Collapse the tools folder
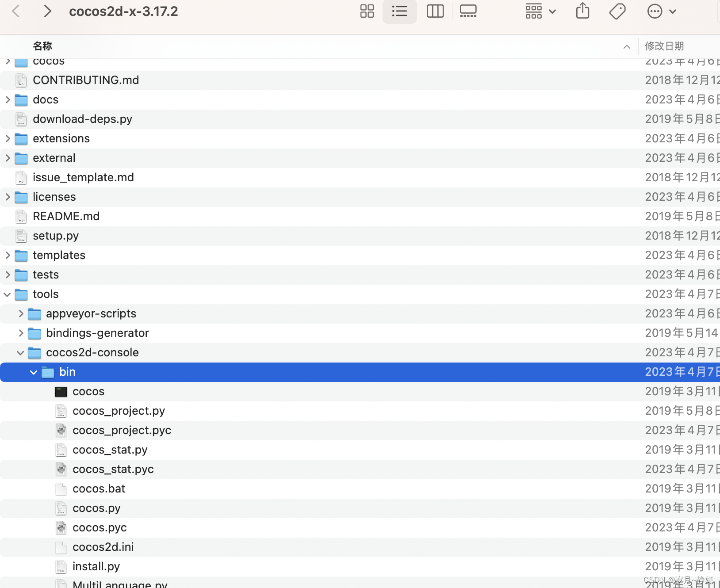 pyautogui.click(x=8, y=294)
